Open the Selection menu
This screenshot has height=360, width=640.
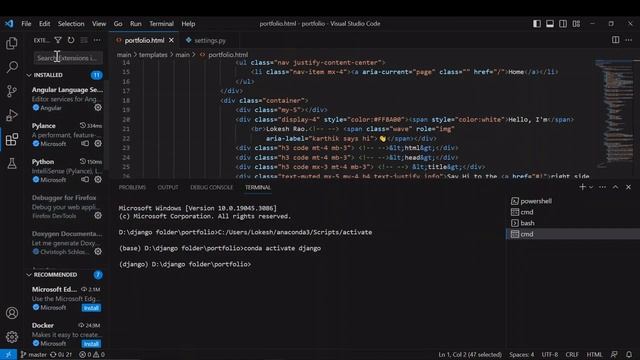pos(71,24)
